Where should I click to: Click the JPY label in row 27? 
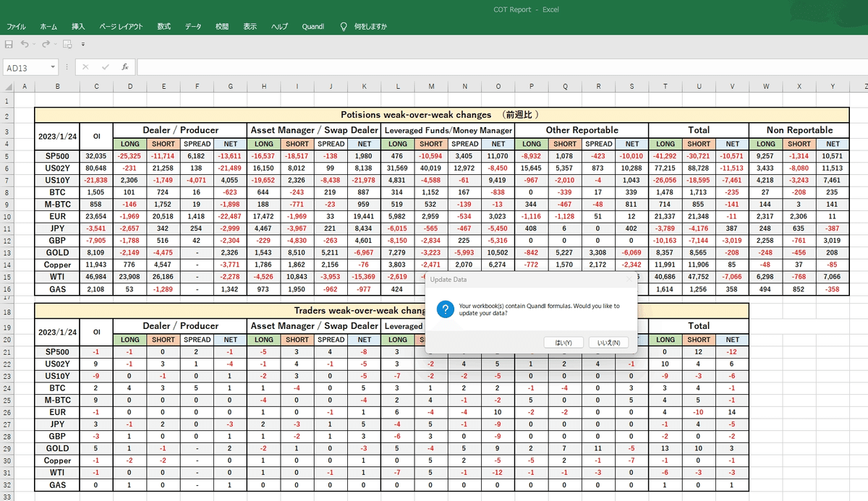(x=57, y=424)
